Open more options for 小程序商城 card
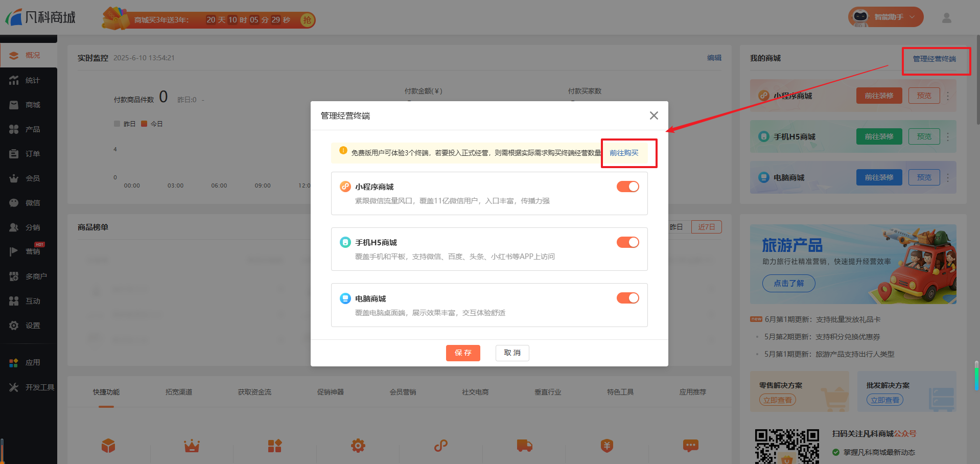 [948, 96]
